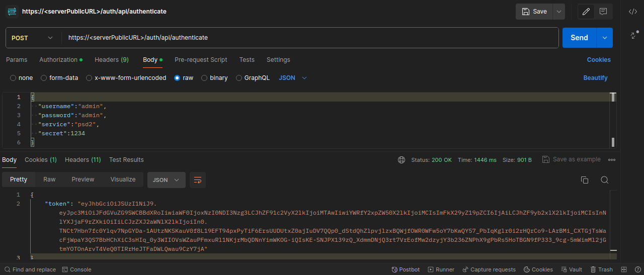The image size is (644, 275).
Task: Copy the response using the copy icon
Action: point(585,180)
